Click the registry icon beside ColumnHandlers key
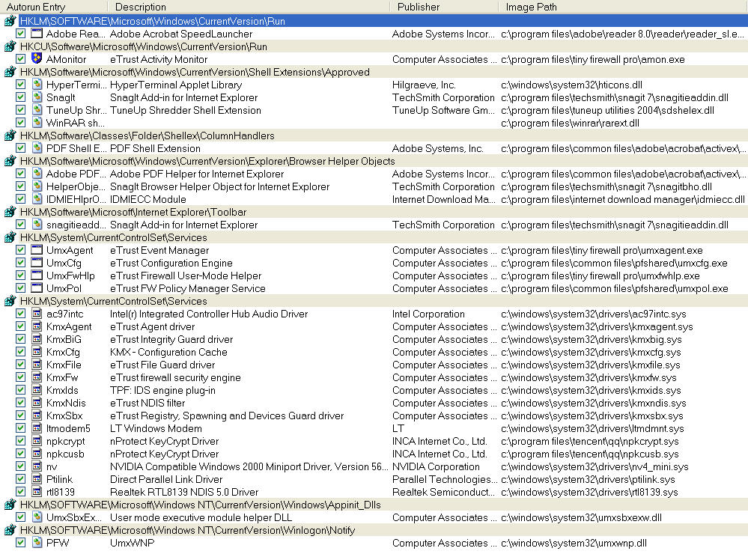 point(10,136)
